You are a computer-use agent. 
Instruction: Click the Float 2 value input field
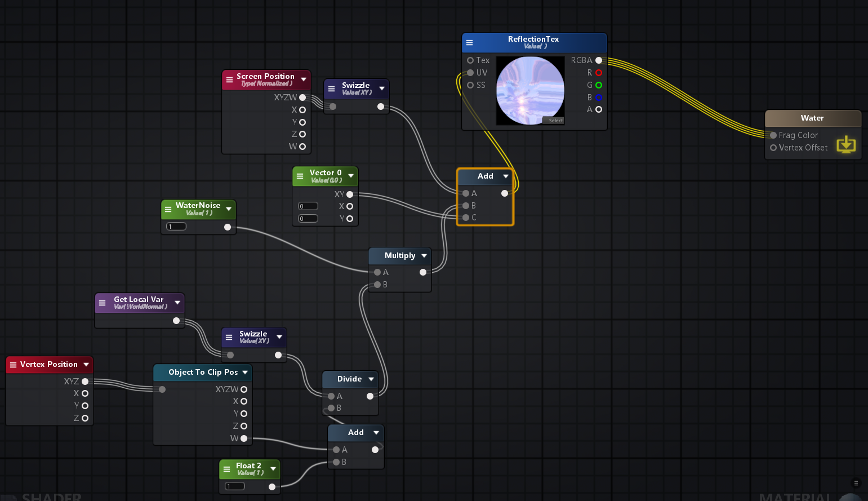pos(235,486)
